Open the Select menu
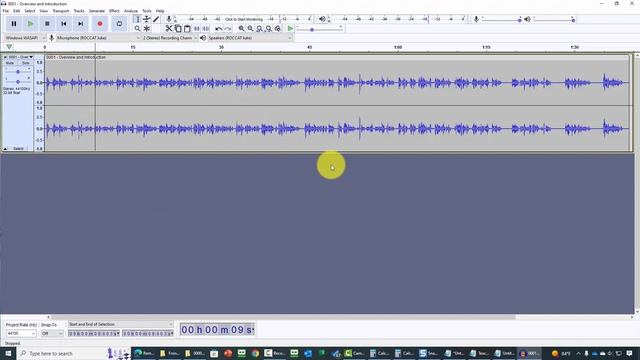The width and height of the screenshot is (640, 360). (x=30, y=11)
